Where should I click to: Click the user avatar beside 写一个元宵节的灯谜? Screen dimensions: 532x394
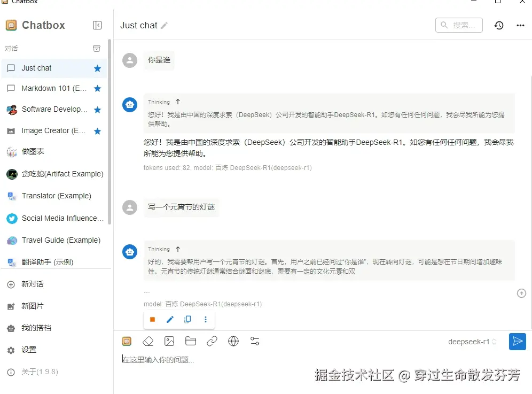[x=130, y=207]
